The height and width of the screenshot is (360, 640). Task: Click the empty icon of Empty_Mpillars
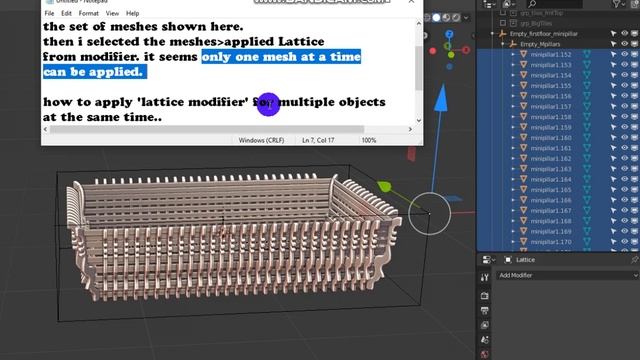513,44
